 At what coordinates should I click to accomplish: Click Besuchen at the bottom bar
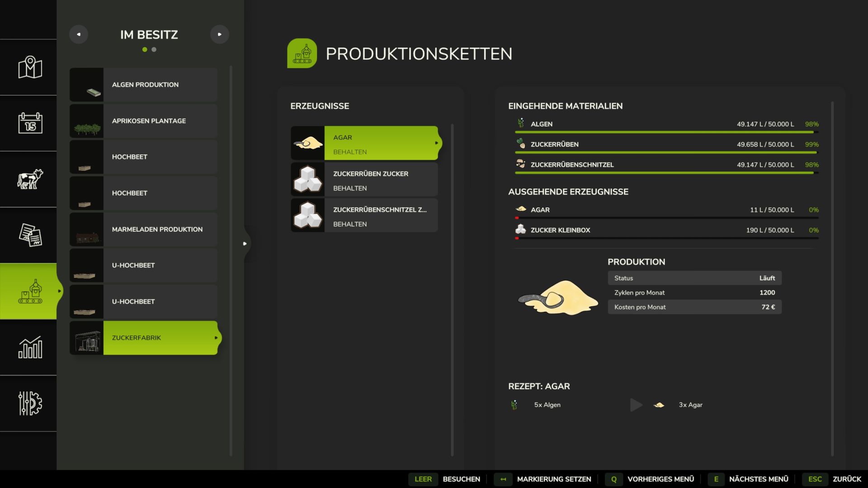(x=461, y=479)
